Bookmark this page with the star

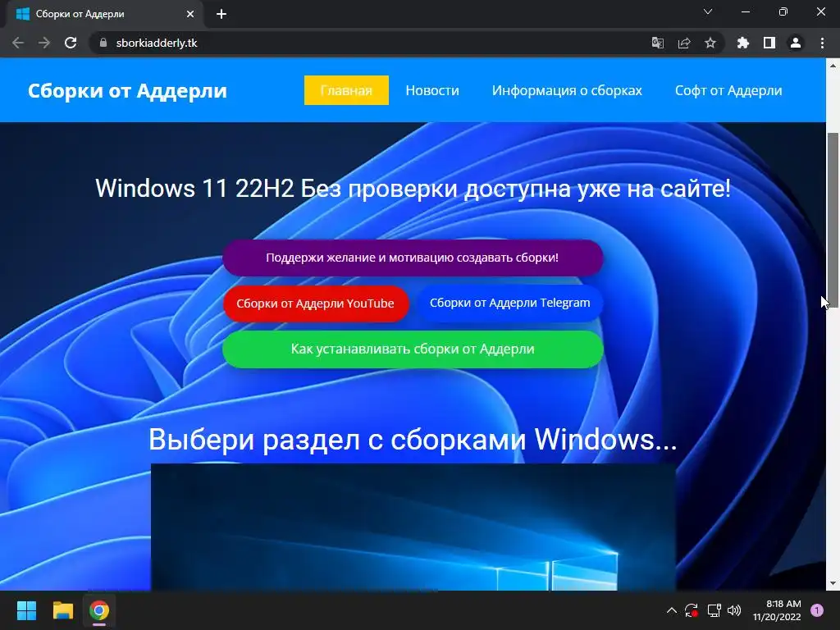click(x=710, y=43)
